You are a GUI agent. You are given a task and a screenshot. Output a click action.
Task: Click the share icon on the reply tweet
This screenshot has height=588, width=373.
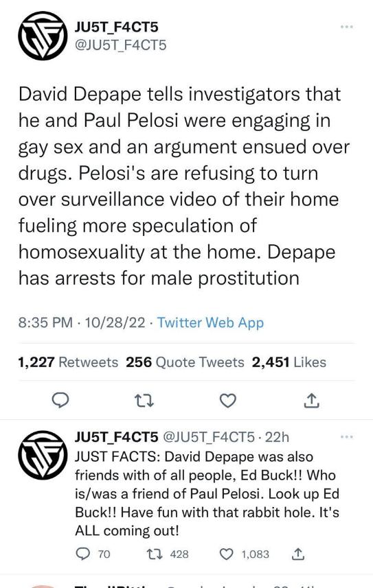(x=298, y=554)
